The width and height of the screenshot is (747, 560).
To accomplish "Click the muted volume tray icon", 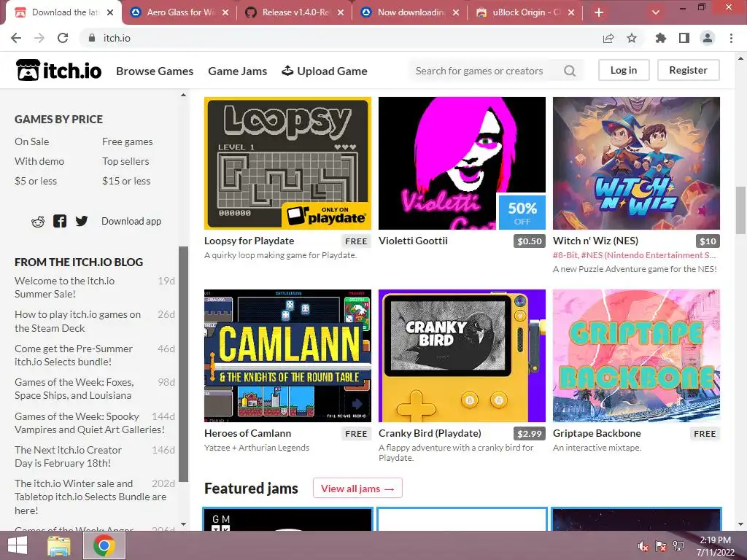I will (643, 546).
